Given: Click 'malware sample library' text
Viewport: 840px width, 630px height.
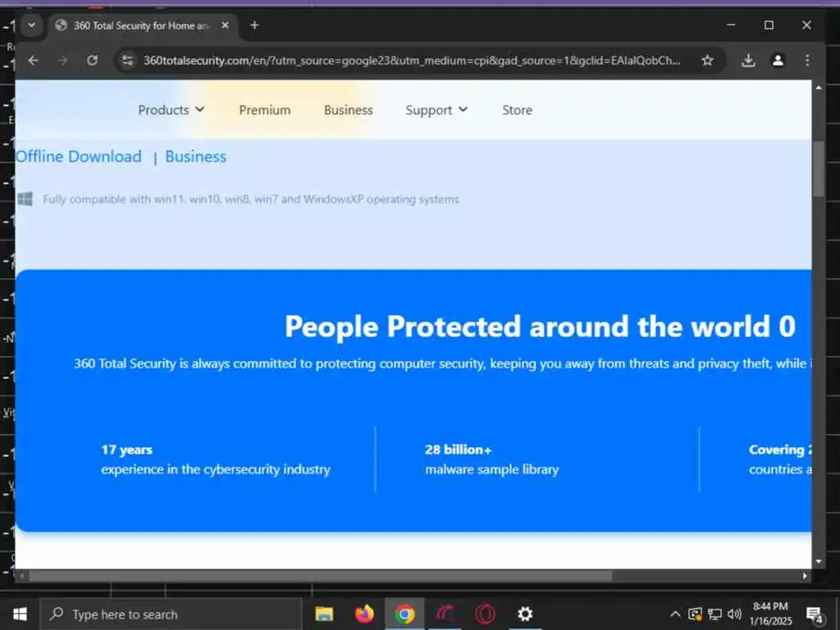Looking at the screenshot, I should pos(492,469).
